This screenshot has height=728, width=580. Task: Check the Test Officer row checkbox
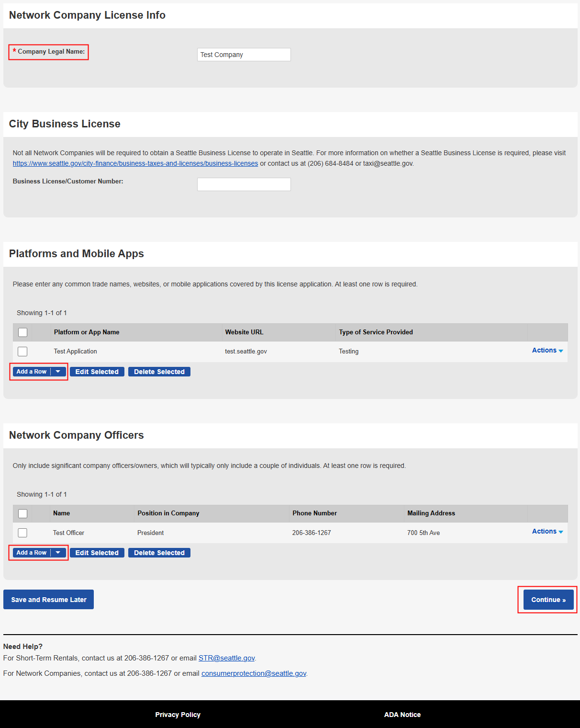click(22, 533)
